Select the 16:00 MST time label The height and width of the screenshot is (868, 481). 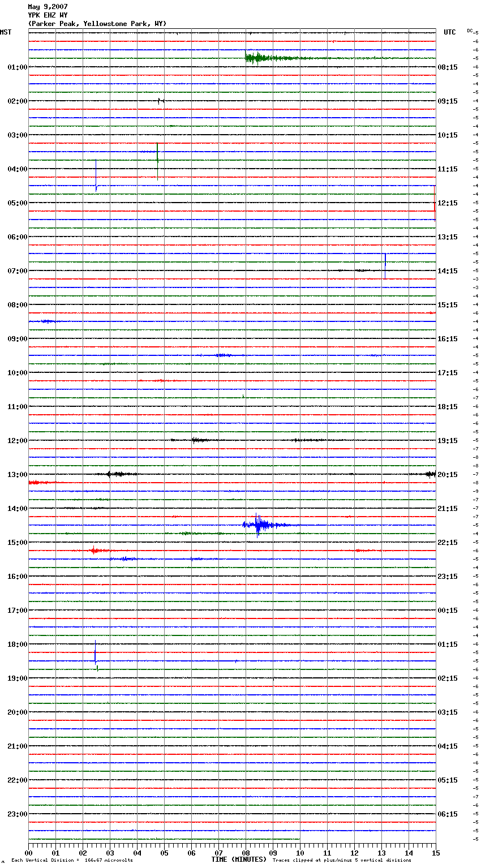click(18, 577)
